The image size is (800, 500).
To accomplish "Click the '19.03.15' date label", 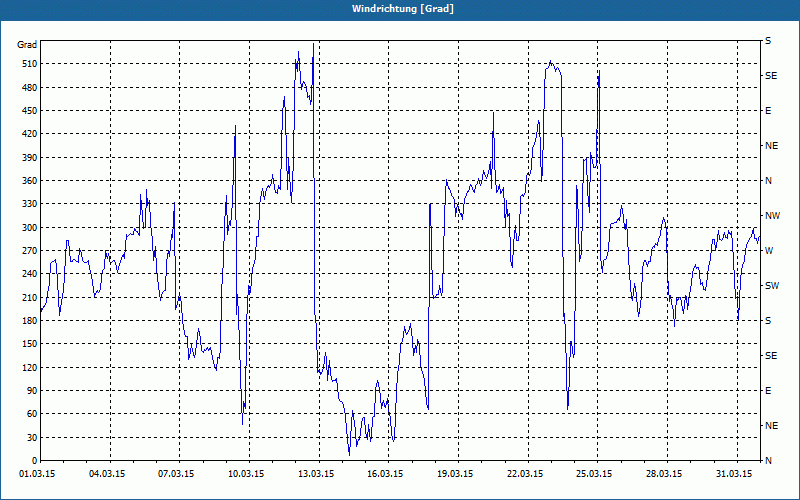I will (x=455, y=474).
